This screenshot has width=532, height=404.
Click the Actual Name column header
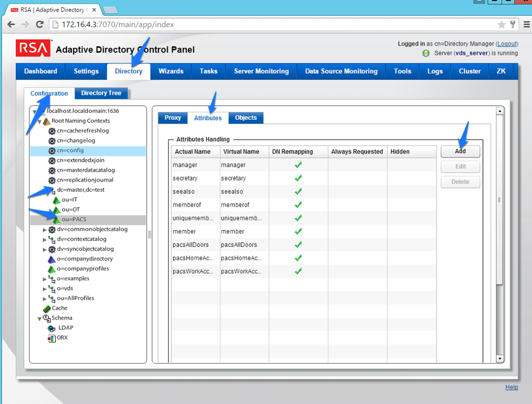(x=196, y=152)
